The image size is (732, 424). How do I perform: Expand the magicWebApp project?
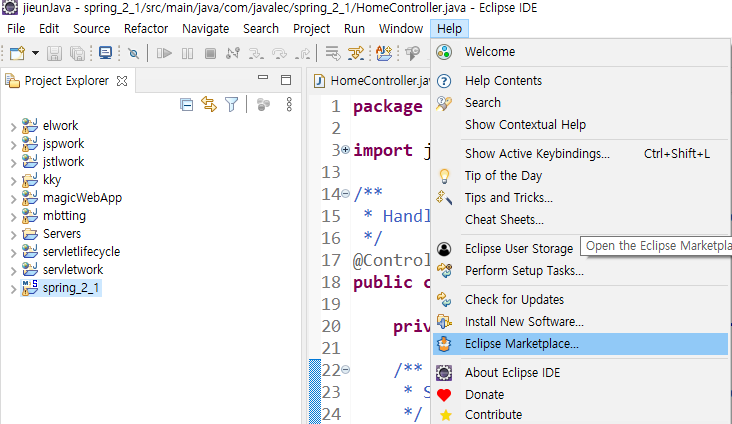[x=13, y=199]
